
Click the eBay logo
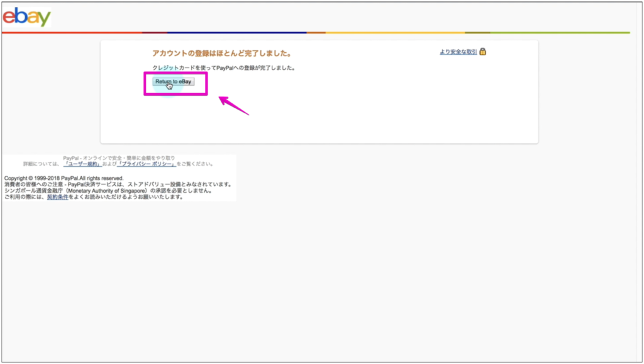[x=26, y=17]
